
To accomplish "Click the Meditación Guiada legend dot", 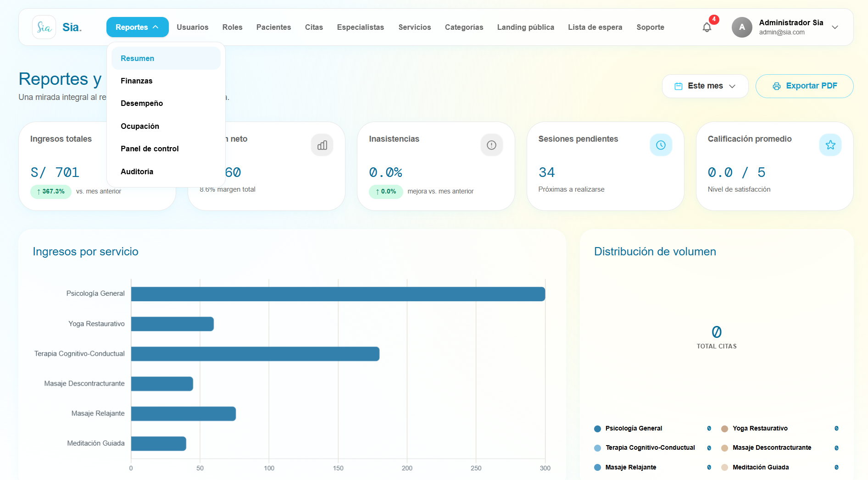I will [x=724, y=468].
